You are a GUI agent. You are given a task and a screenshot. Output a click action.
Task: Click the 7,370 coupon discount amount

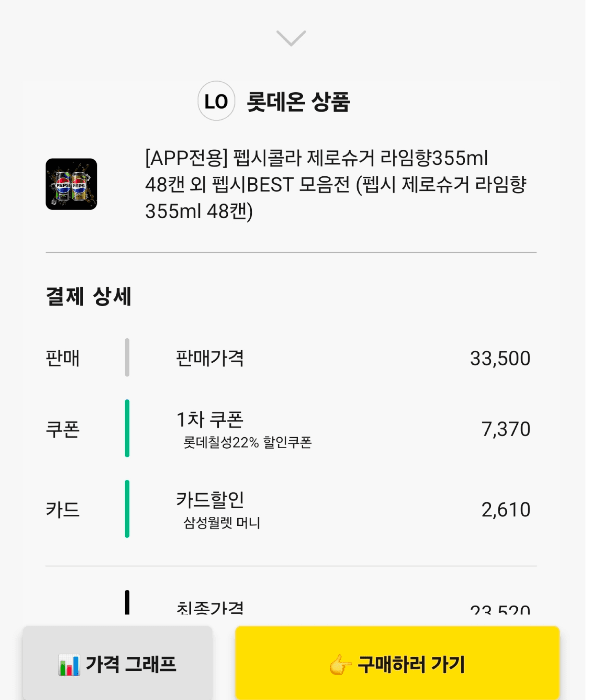(x=506, y=429)
